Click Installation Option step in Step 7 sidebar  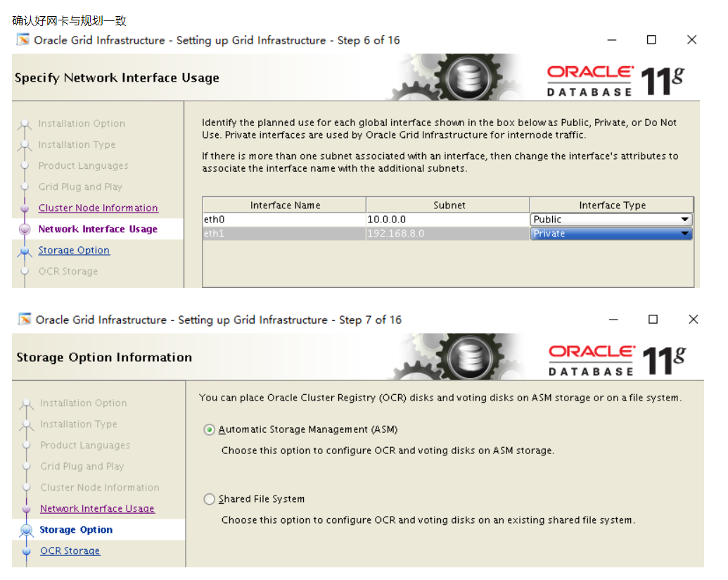(83, 403)
